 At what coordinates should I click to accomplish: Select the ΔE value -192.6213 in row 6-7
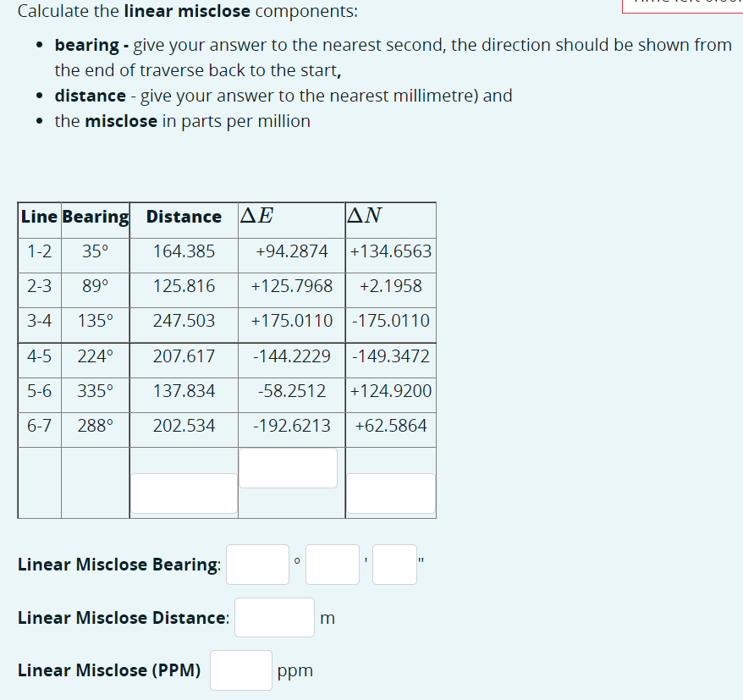(290, 426)
